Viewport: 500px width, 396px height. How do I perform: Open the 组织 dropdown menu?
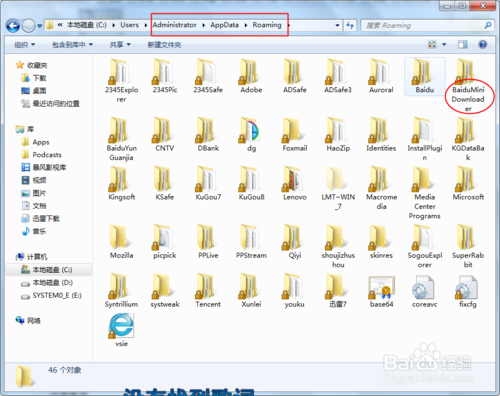tap(25, 45)
